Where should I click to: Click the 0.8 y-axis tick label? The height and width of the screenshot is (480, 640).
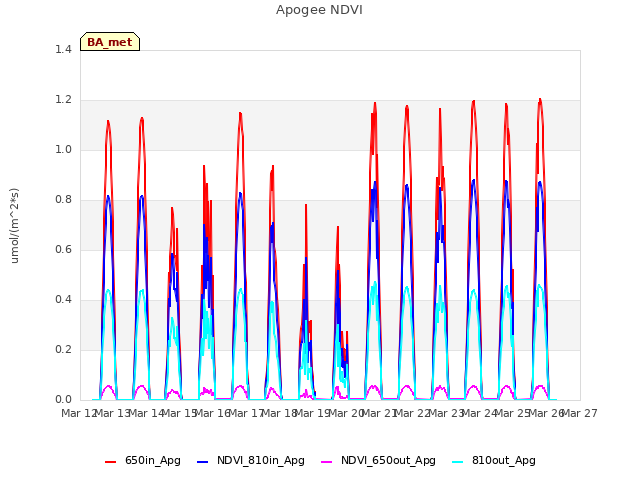[63, 200]
